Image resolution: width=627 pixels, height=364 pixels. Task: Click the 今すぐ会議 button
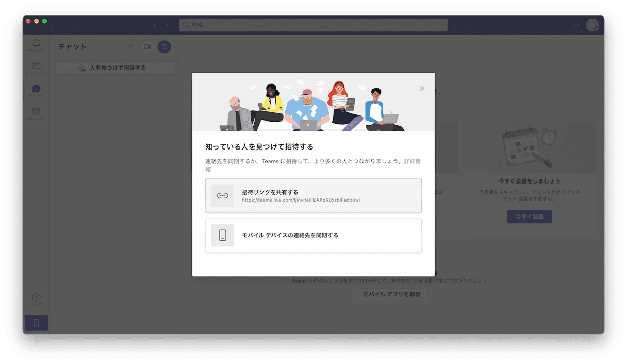click(529, 217)
